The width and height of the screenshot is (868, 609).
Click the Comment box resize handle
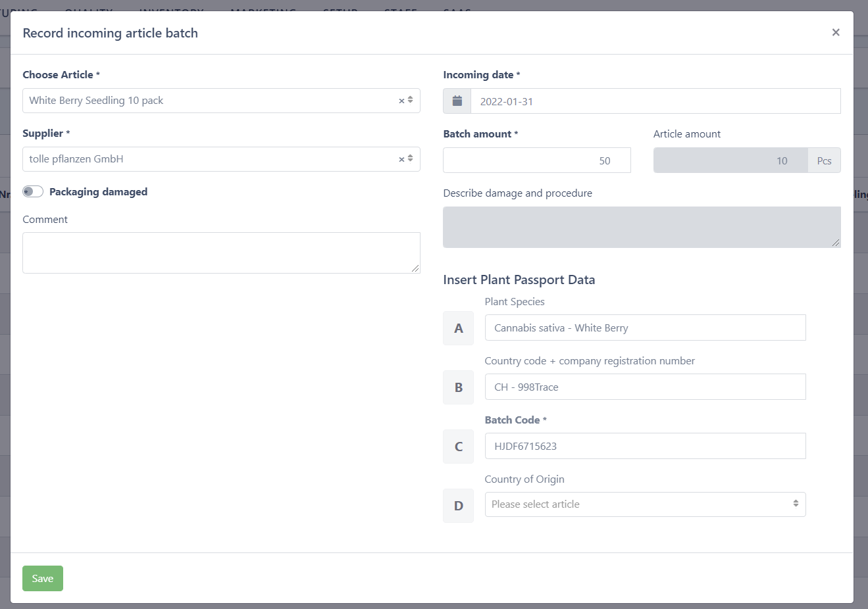pyautogui.click(x=415, y=268)
